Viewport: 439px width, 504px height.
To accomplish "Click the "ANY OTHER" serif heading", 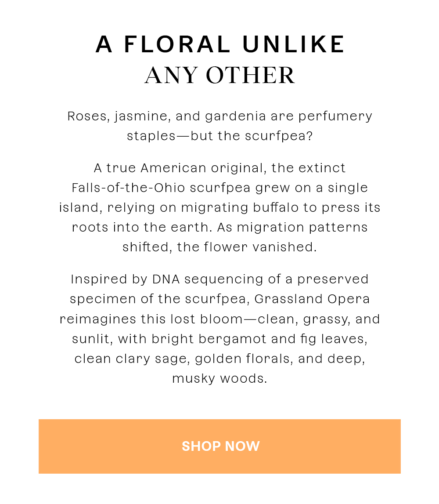I will point(219,76).
